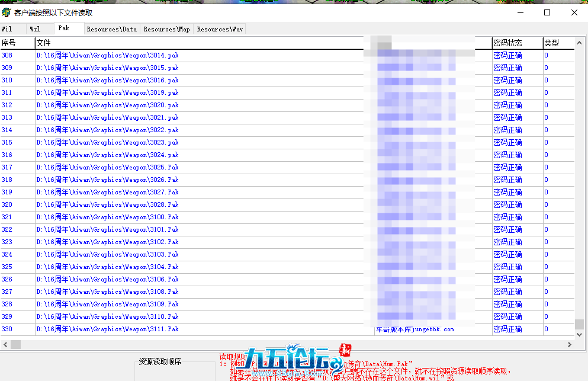Select file path Weapon\3100.Pak
Screen dimensions: 588x381
(x=107, y=217)
